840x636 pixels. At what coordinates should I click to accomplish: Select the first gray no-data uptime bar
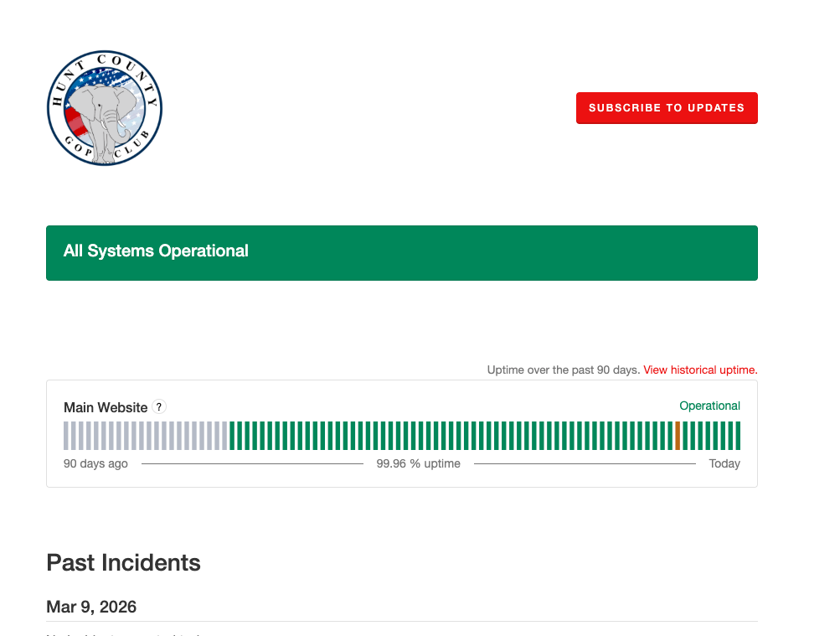pos(66,436)
